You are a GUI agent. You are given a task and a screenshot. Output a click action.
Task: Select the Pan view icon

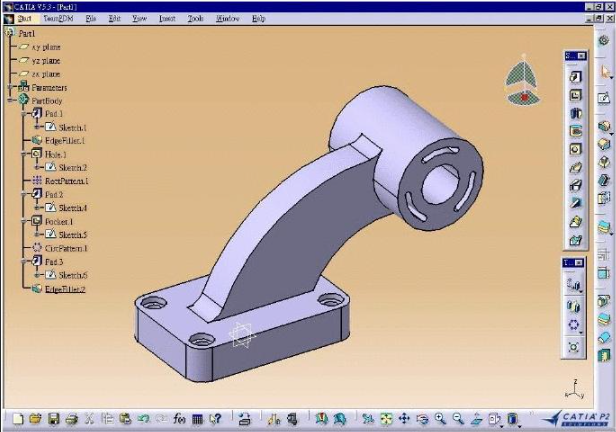tap(404, 419)
